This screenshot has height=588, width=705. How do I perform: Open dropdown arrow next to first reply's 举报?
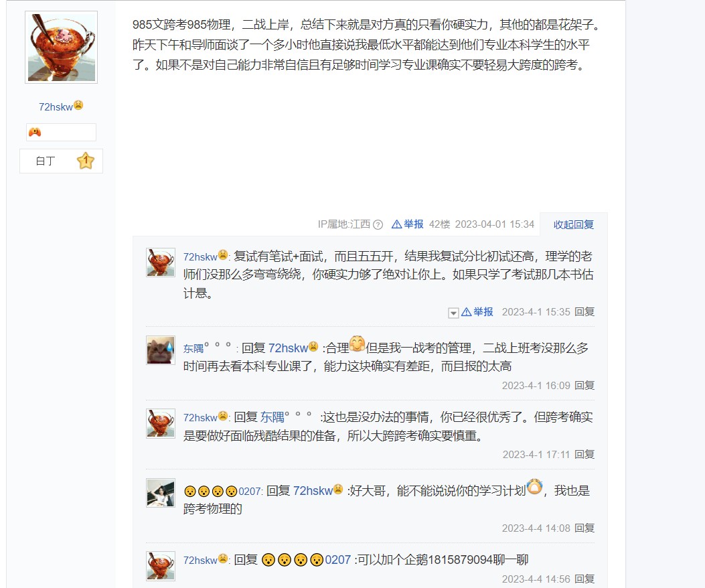point(453,313)
